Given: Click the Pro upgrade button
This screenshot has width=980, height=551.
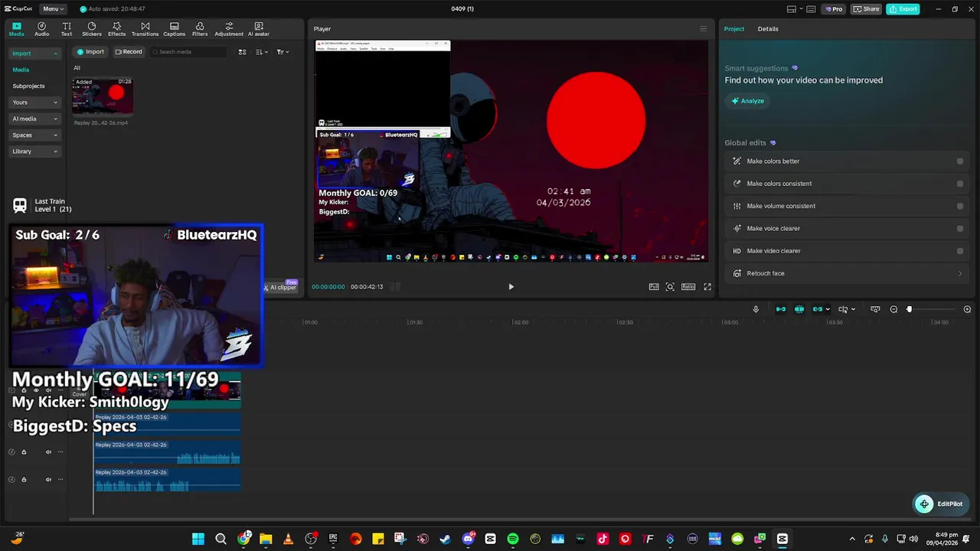Looking at the screenshot, I should tap(834, 9).
